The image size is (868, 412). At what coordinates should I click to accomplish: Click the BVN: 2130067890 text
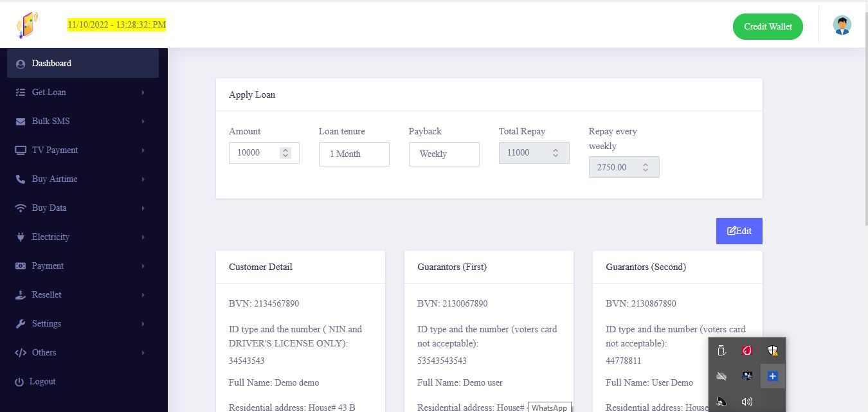(x=453, y=303)
